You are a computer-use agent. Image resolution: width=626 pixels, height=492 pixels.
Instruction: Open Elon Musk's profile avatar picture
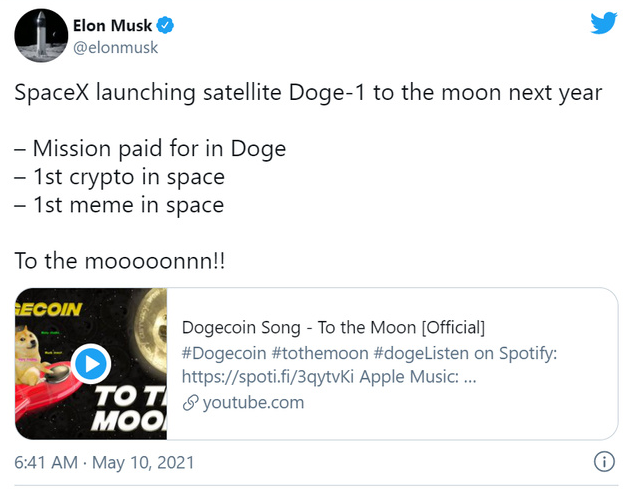pyautogui.click(x=41, y=36)
